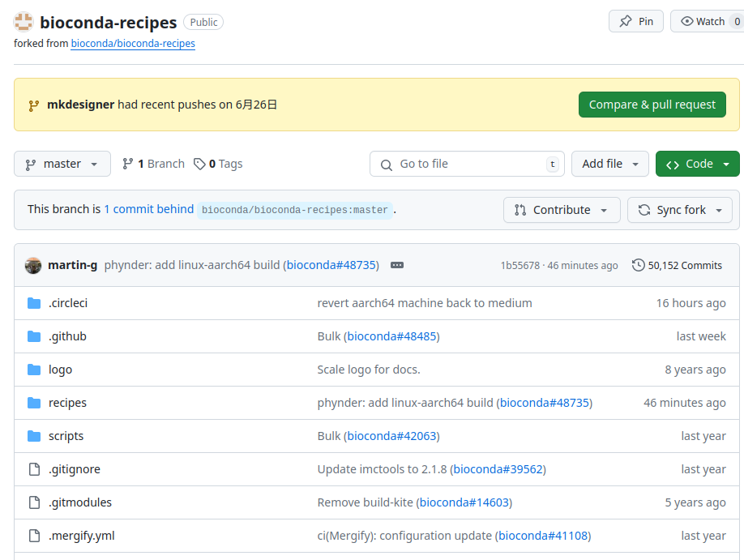Viewport: 744px width, 560px height.
Task: Click the bioconda-recipes repository avatar icon
Action: point(24,22)
